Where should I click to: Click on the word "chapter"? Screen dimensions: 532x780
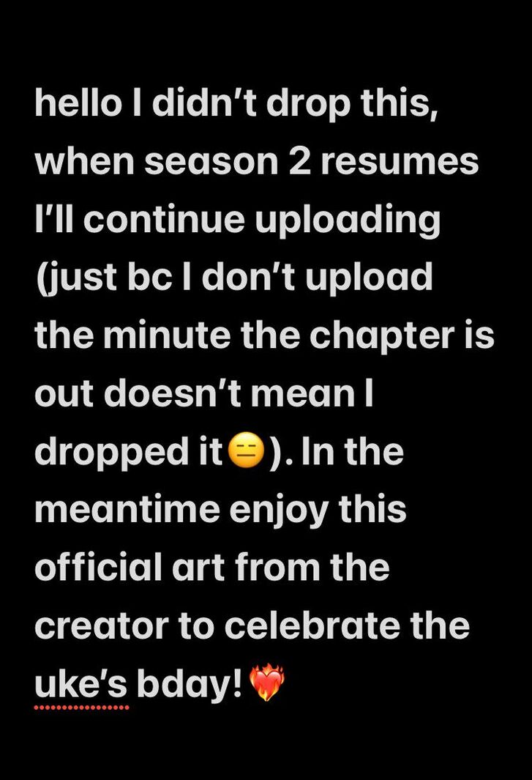tap(381, 335)
